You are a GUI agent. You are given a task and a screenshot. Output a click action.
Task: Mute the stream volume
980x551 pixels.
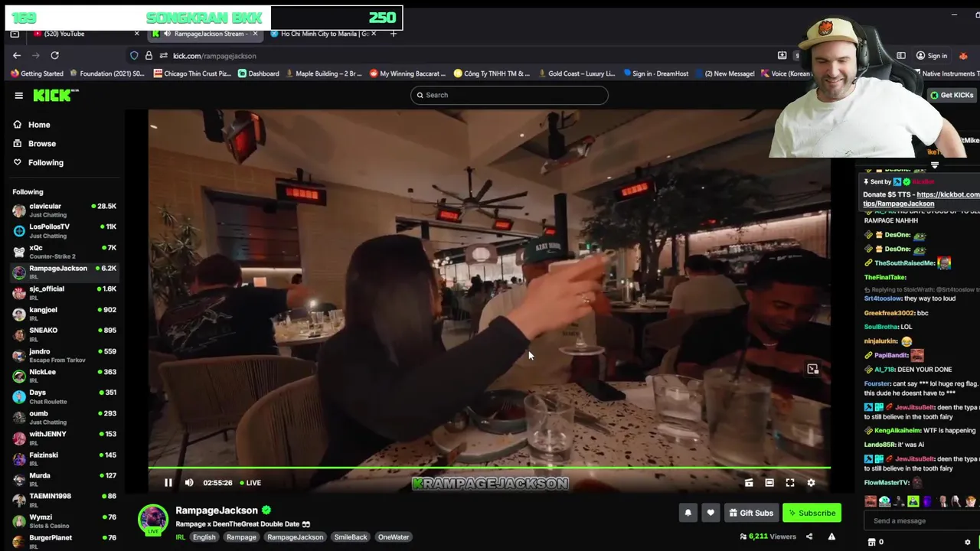[189, 483]
